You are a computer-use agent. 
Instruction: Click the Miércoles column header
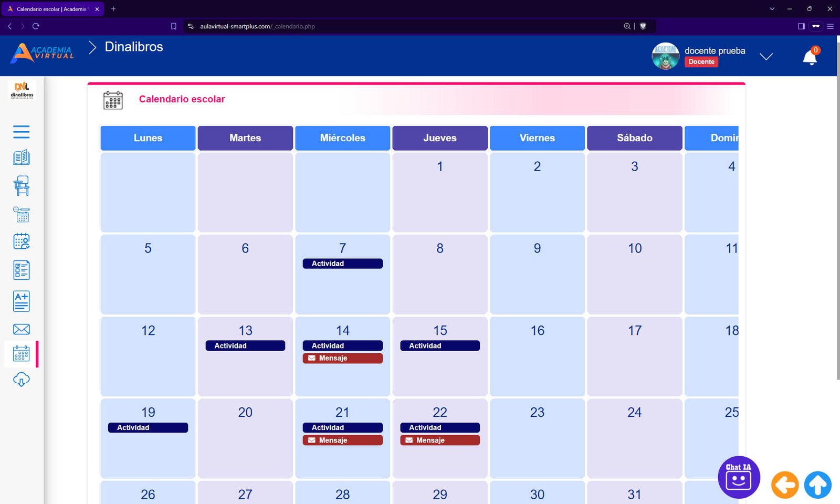343,138
